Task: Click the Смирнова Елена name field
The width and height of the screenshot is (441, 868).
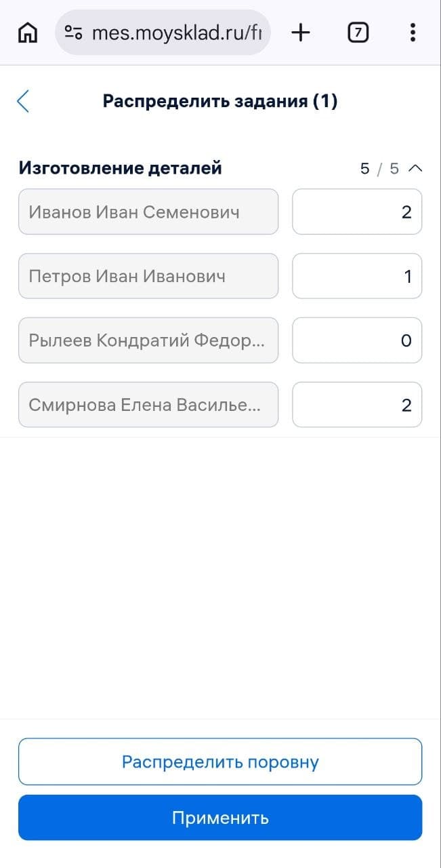Action: click(148, 404)
